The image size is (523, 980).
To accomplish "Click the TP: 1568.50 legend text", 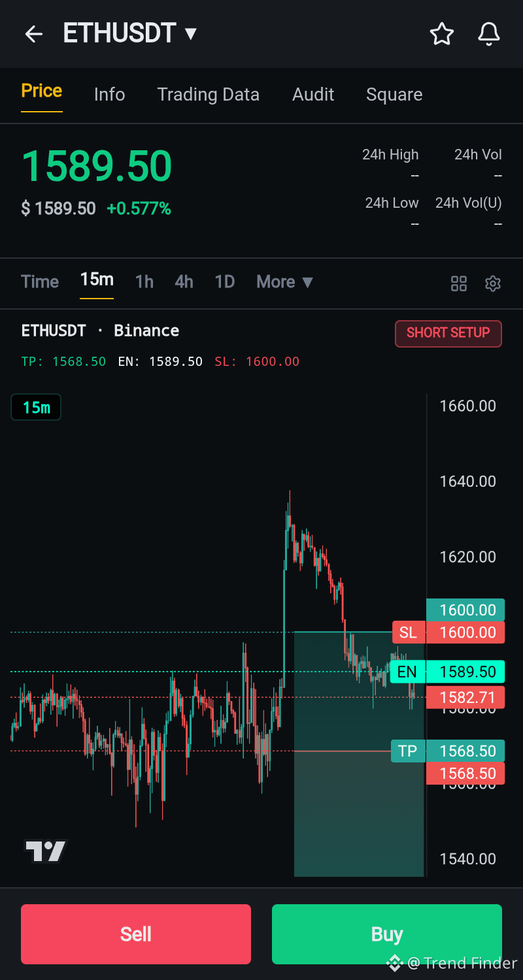I will pyautogui.click(x=63, y=361).
